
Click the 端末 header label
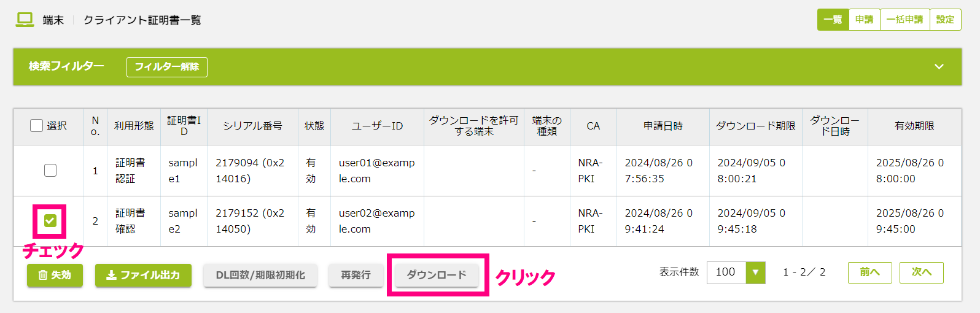point(53,20)
